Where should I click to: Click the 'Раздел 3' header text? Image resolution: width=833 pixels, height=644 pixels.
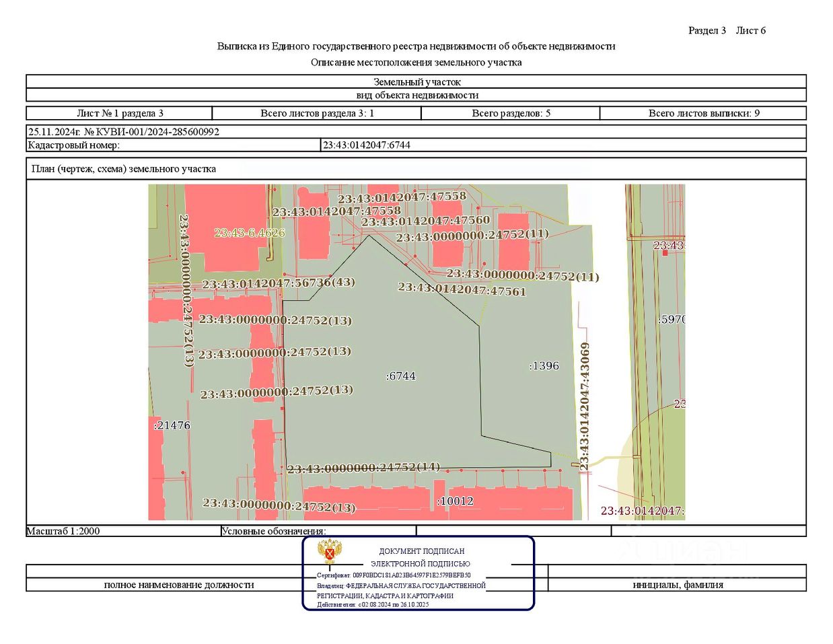pos(707,30)
